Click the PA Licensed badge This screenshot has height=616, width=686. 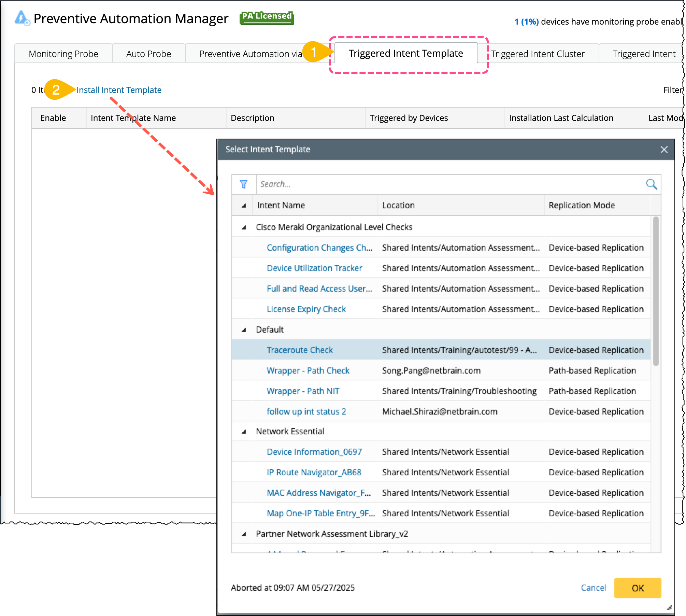(x=267, y=17)
